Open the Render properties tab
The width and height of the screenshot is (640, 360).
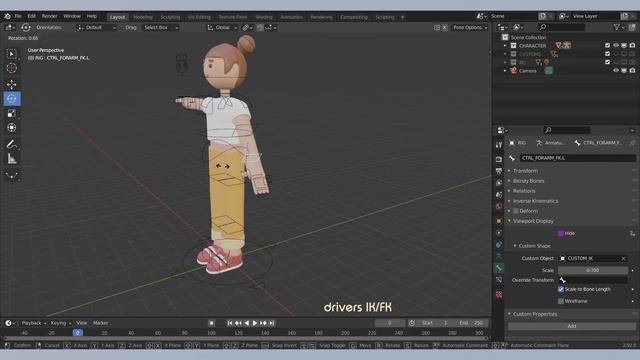(x=499, y=159)
